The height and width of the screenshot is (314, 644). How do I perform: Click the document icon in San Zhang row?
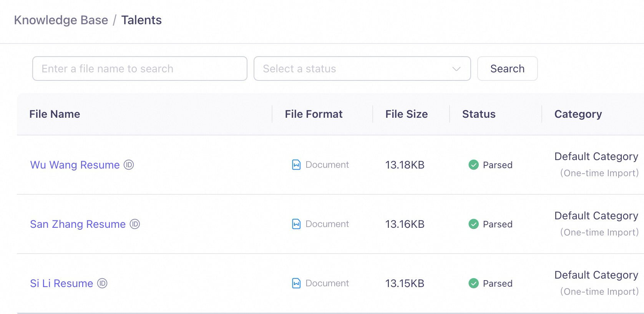[x=296, y=224]
